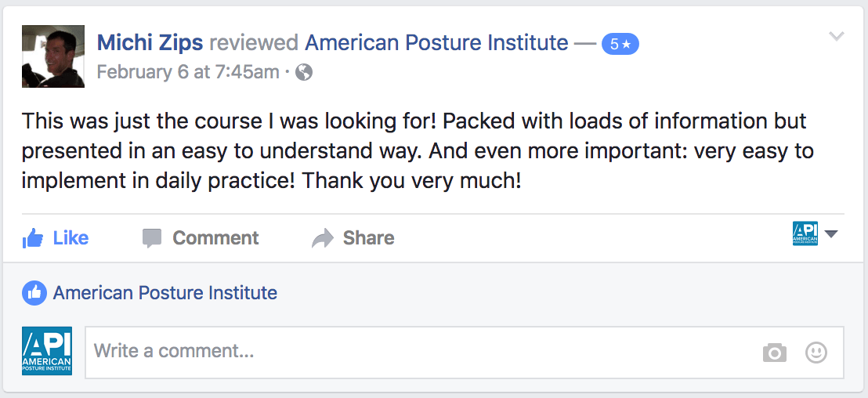This screenshot has height=398, width=868.
Task: Click the February 6 at 7:45am timestamp
Action: click(187, 73)
